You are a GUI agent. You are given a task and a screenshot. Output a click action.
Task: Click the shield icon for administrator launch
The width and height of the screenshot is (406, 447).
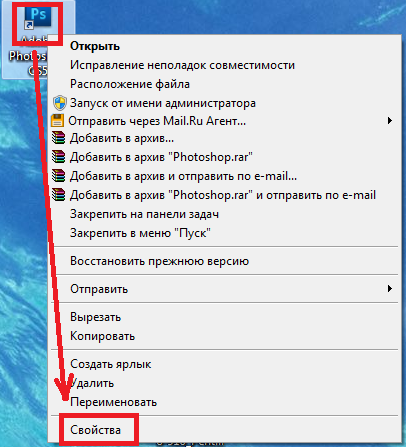(x=60, y=103)
